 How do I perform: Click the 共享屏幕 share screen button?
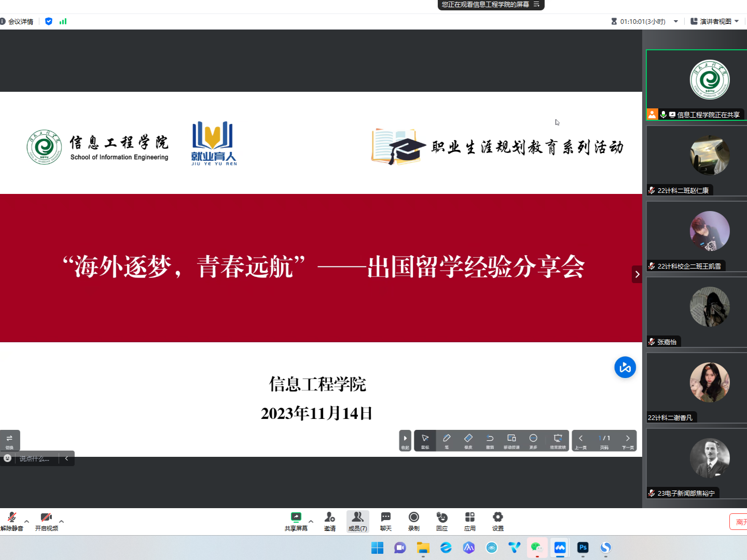click(296, 521)
